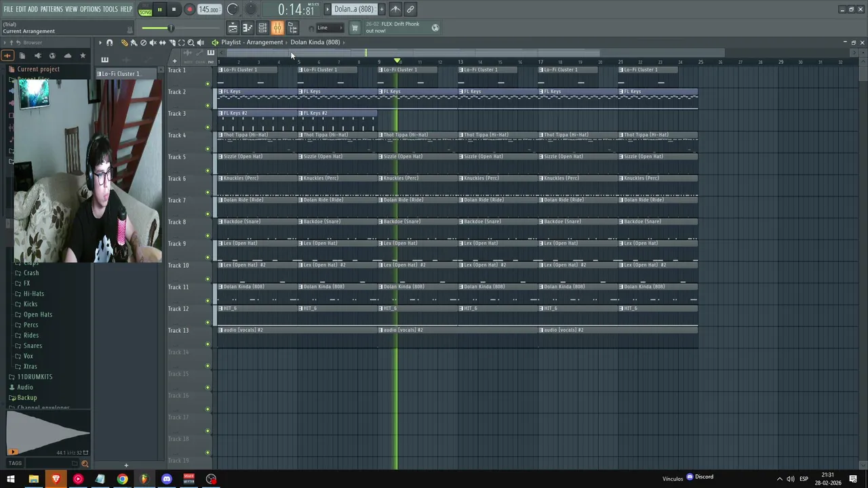Viewport: 868px width, 488px height.
Task: Show all browser content tab icon
Action: (x=7, y=56)
